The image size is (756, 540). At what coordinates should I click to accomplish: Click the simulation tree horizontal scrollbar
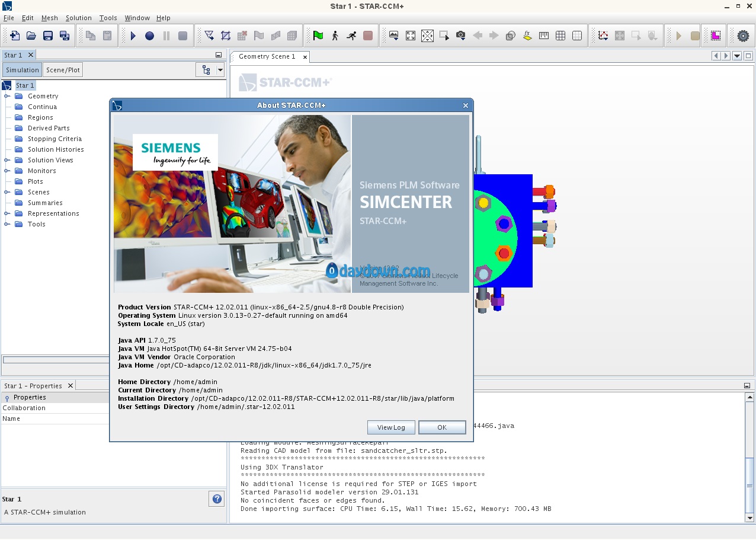(56, 360)
